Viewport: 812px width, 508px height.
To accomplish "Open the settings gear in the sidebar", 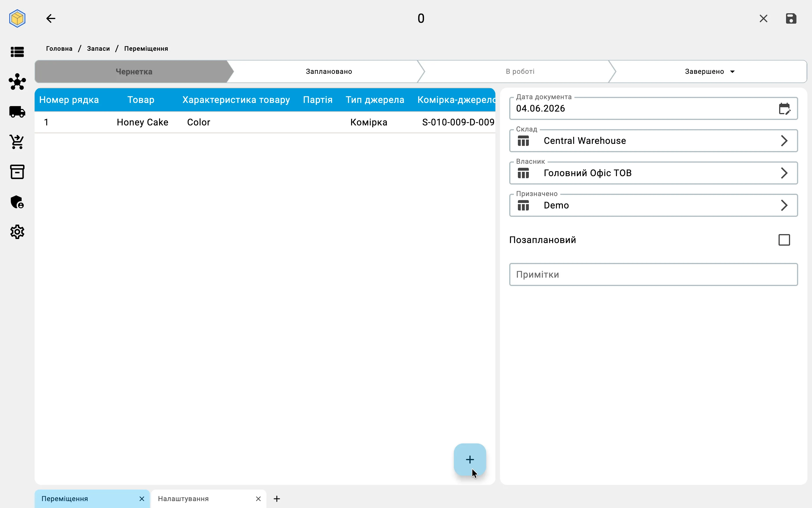I will 17,232.
